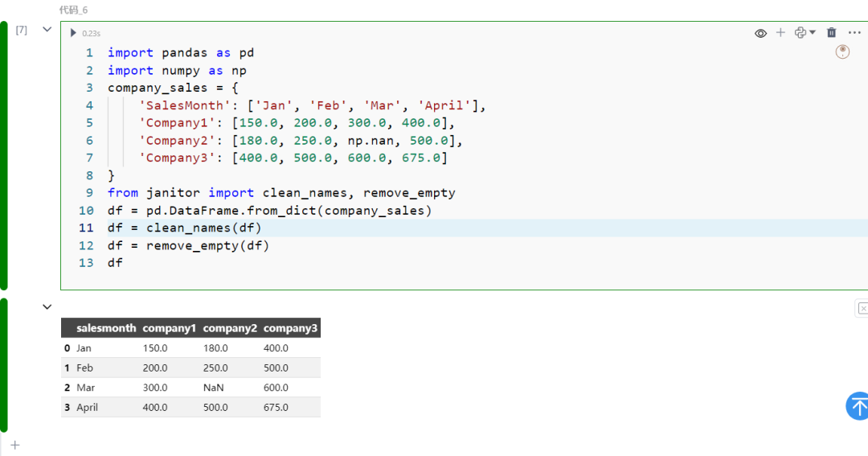Click the 600.0 value in the Mar row
Screen dimensions: 868x456
point(276,388)
